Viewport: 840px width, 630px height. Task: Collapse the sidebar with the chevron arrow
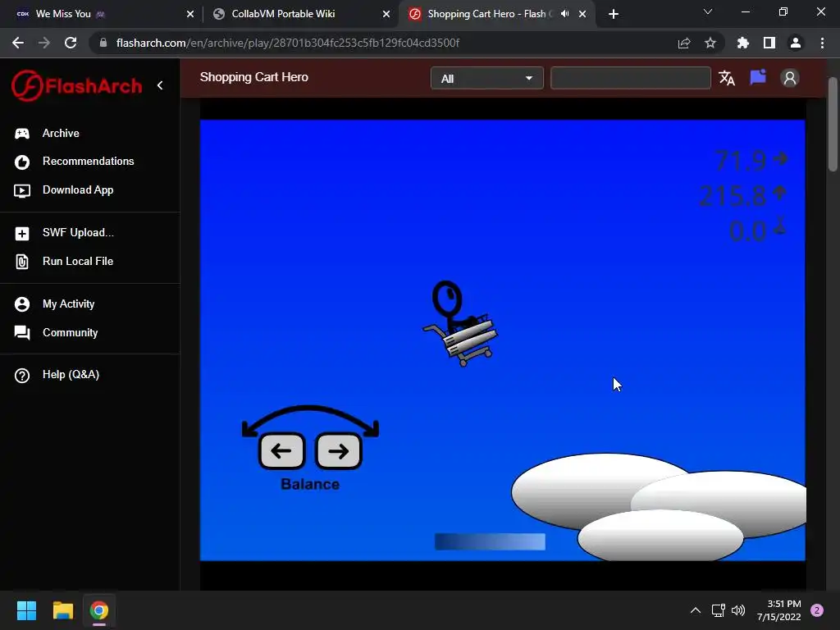pyautogui.click(x=160, y=85)
